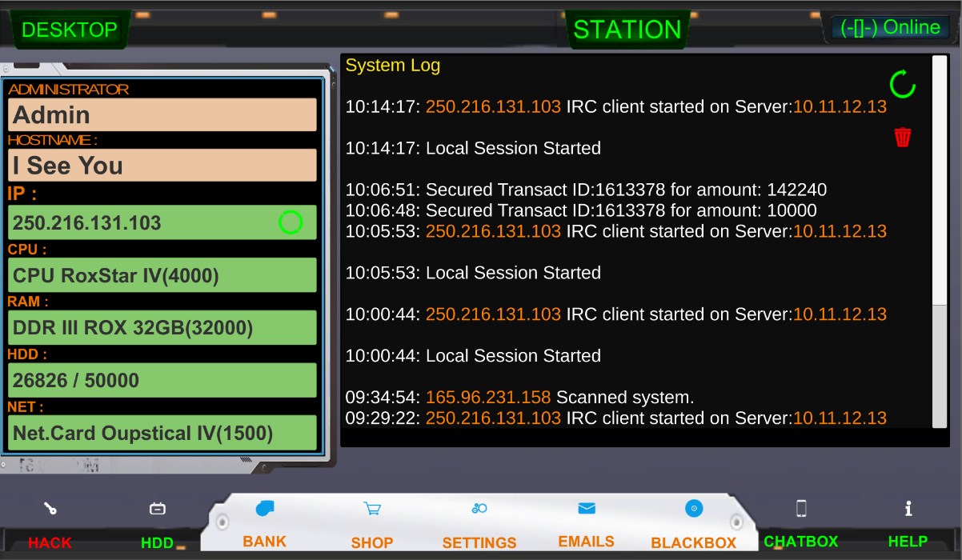The image size is (962, 560).
Task: Open the HDD storage icon
Action: [158, 508]
